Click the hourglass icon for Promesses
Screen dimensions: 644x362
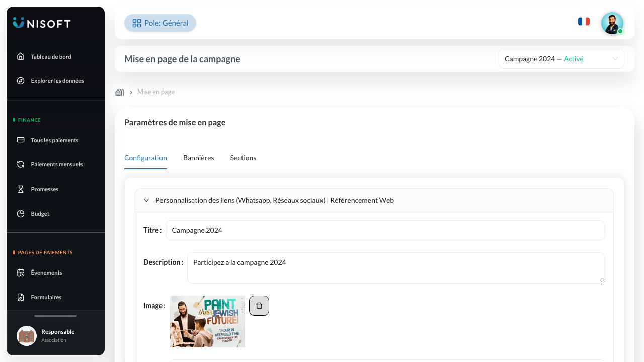pos(21,189)
